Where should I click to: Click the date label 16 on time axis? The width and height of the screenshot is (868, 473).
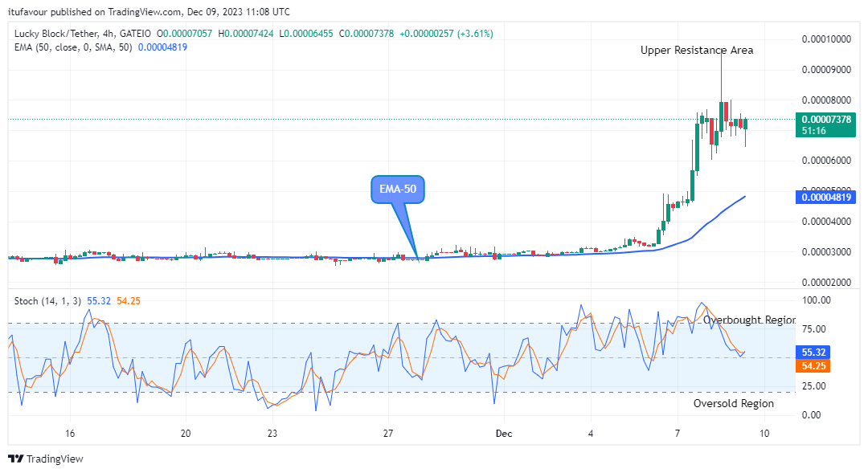click(x=70, y=433)
